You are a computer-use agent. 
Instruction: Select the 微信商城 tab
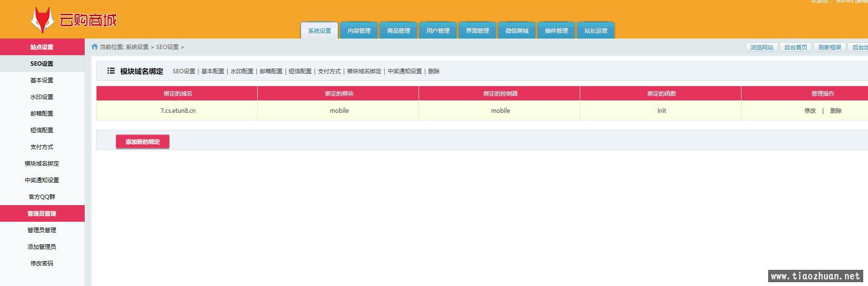[x=517, y=31]
